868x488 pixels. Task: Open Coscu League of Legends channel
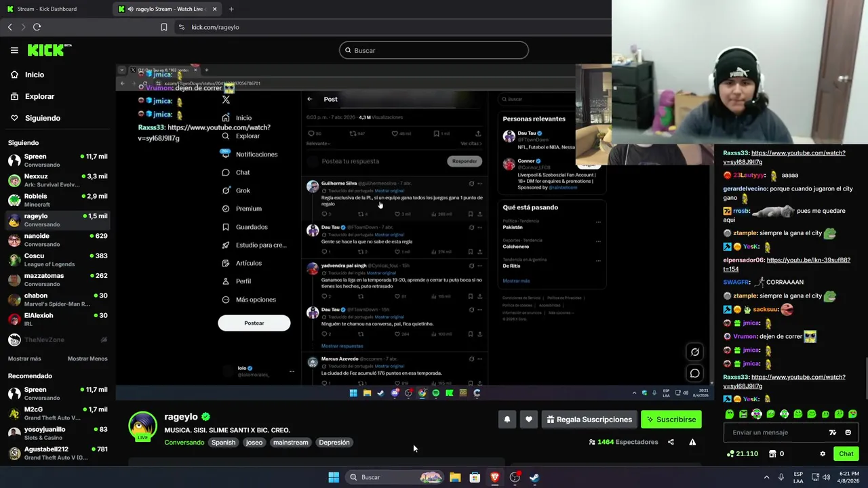tap(58, 260)
